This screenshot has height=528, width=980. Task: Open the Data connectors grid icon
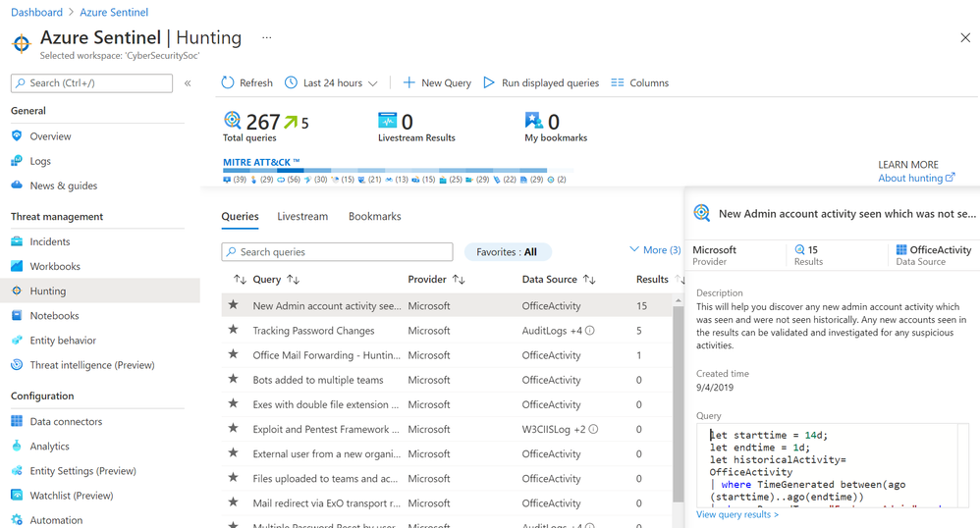point(17,421)
